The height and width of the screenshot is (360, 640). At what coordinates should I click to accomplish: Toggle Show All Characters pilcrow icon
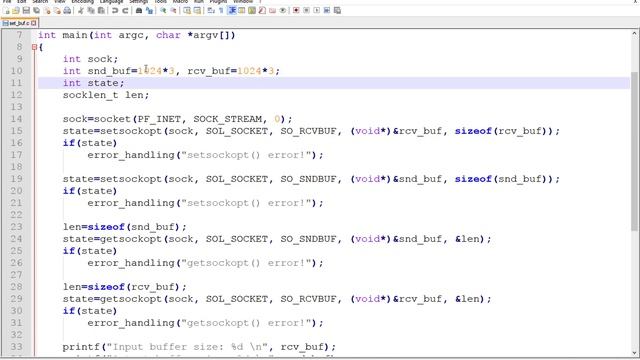(221, 10)
